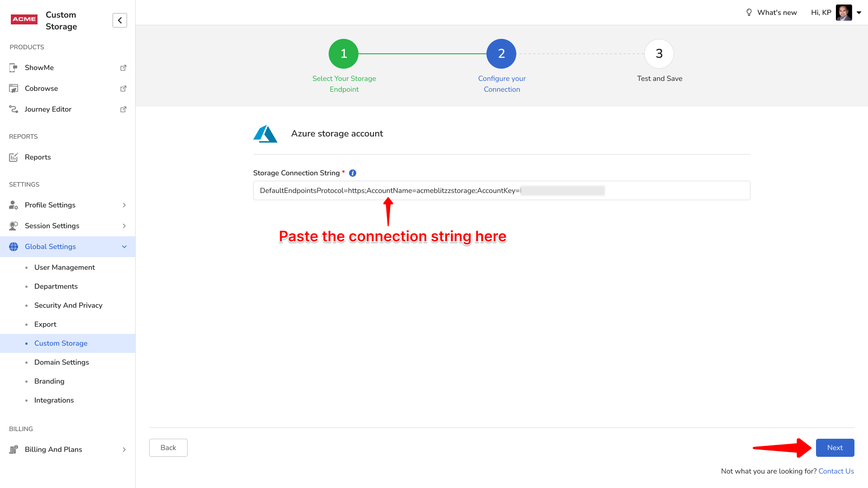
Task: Click the Azure storage account logo
Action: click(265, 134)
